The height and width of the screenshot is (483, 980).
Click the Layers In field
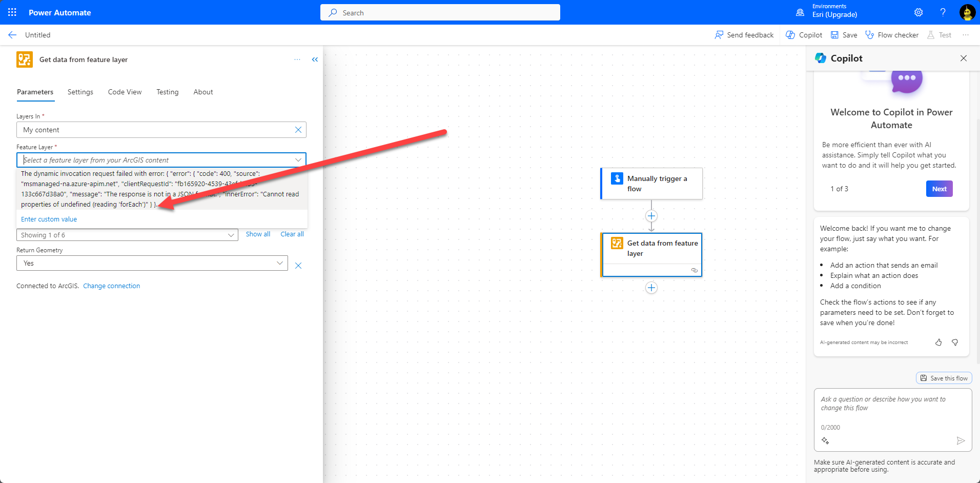[x=161, y=130]
